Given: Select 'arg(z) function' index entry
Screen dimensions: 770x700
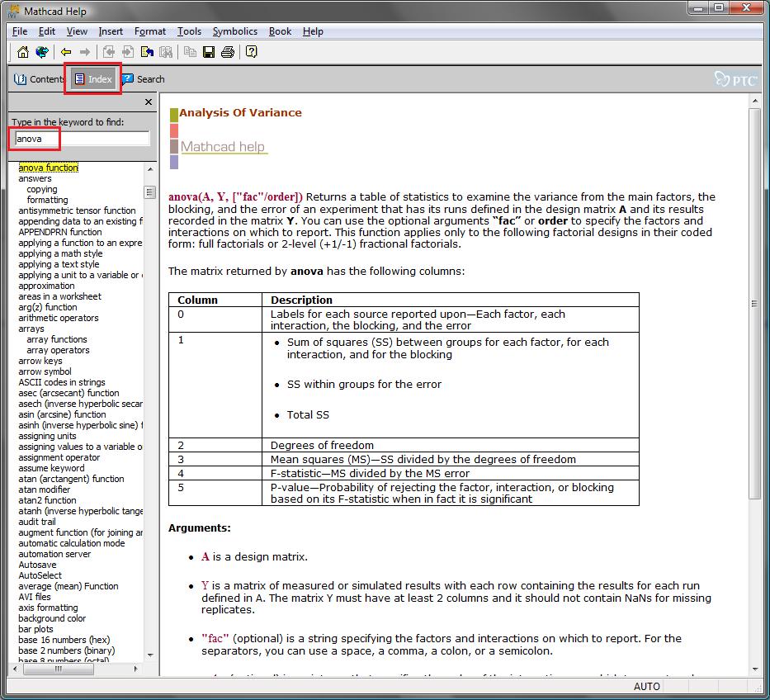Looking at the screenshot, I should tap(48, 308).
